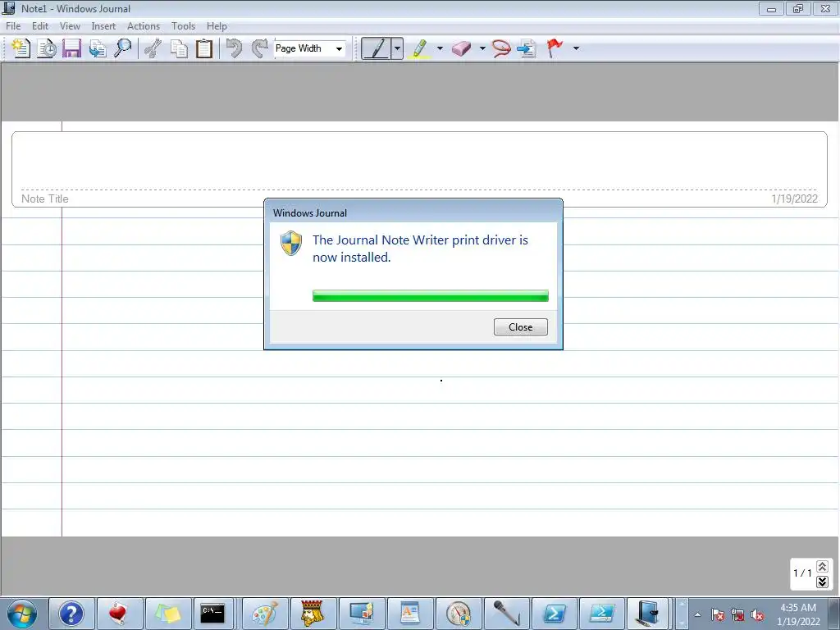Click the muted volume tray icon
Viewport: 840px width, 630px height.
pyautogui.click(x=757, y=615)
